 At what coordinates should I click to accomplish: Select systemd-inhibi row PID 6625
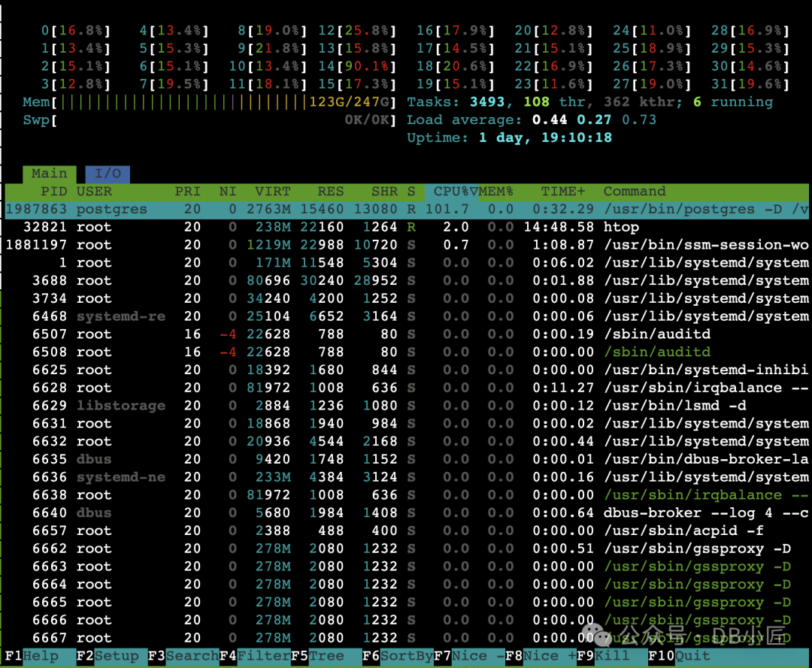407,370
